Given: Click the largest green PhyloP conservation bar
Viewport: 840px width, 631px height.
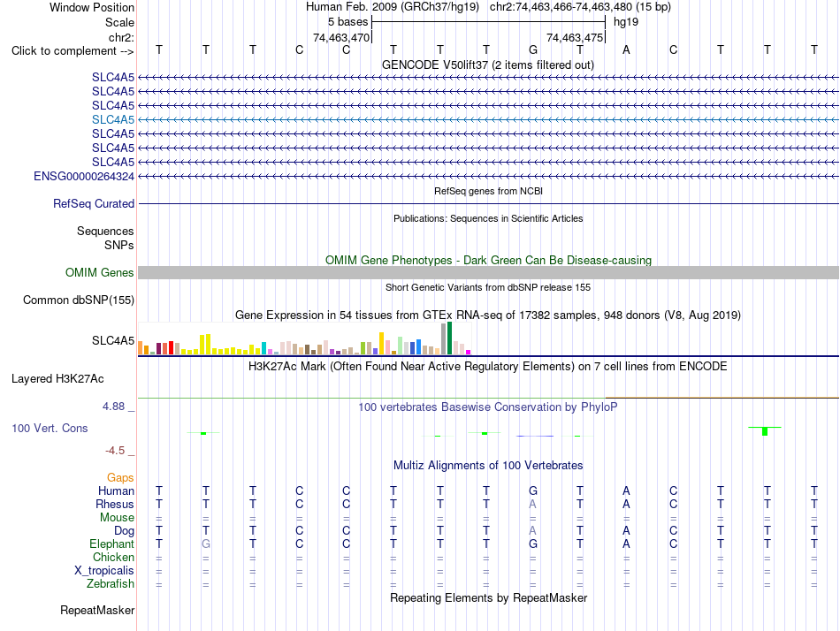Looking at the screenshot, I should 765,431.
